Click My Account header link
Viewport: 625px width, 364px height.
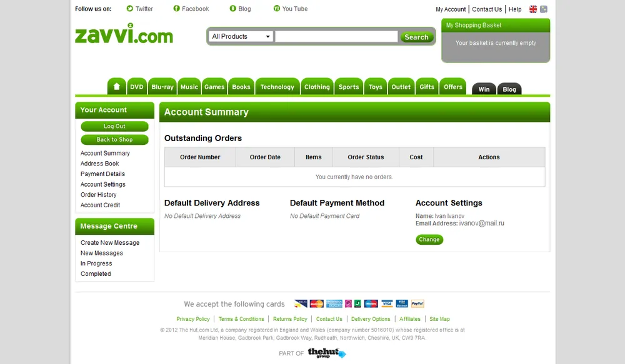(451, 9)
